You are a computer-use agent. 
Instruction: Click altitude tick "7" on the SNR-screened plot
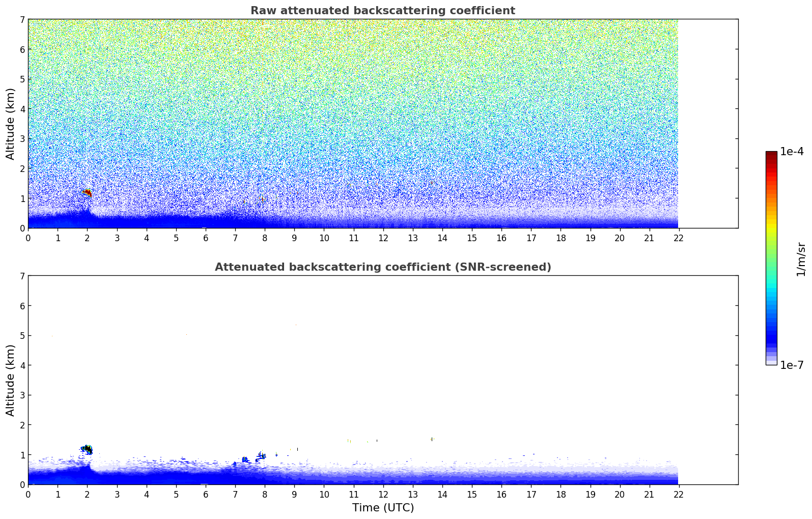(x=22, y=276)
